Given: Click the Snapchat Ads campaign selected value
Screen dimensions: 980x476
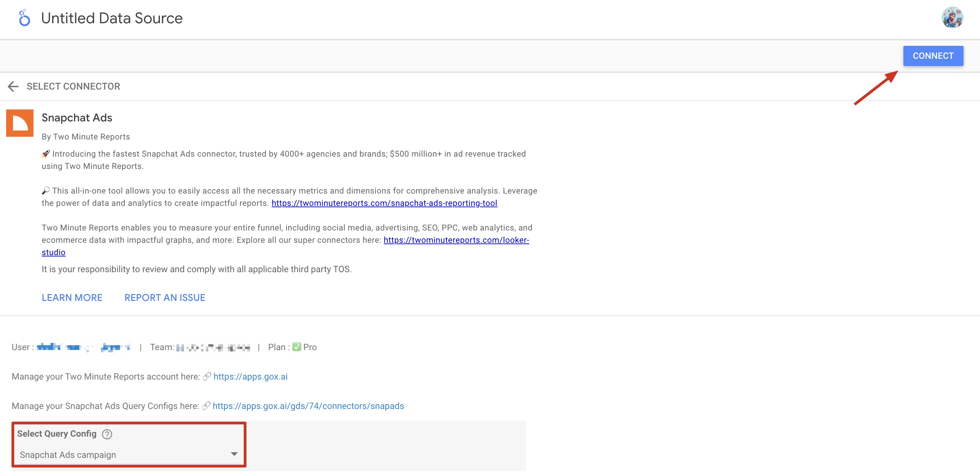Looking at the screenshot, I should 68,455.
